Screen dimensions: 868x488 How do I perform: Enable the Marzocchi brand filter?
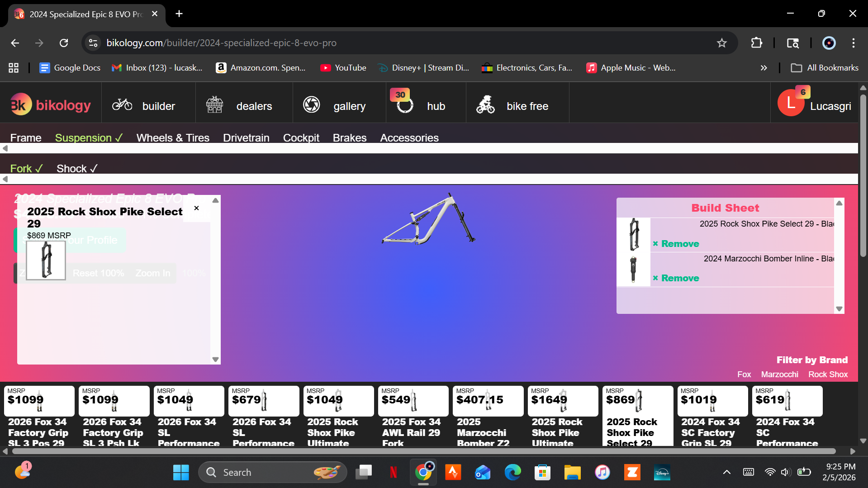pos(779,374)
